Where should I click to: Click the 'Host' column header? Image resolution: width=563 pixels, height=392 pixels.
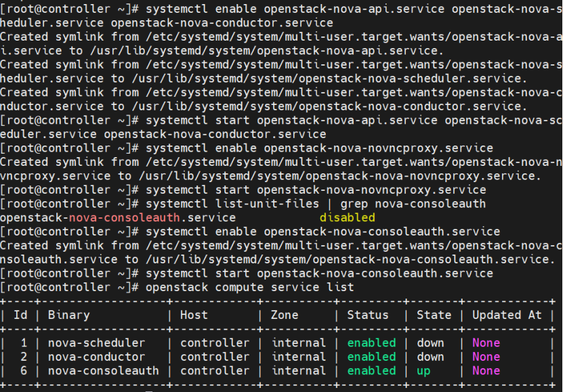coord(194,315)
